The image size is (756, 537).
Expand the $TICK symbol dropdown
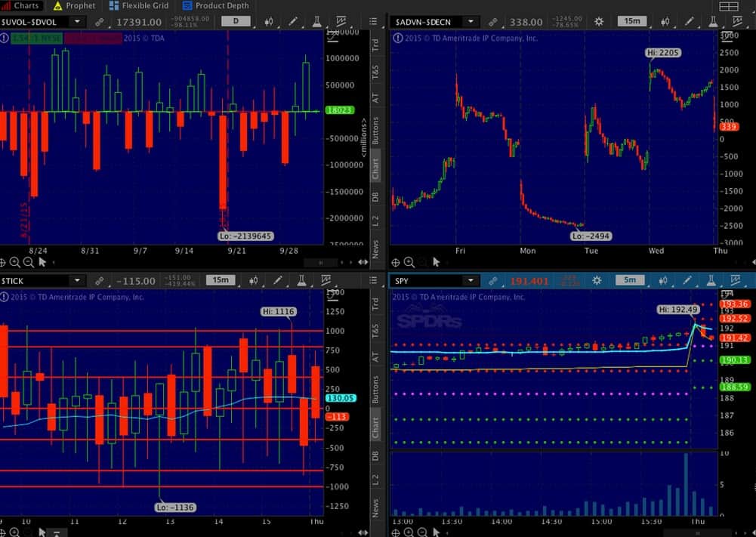(x=77, y=280)
